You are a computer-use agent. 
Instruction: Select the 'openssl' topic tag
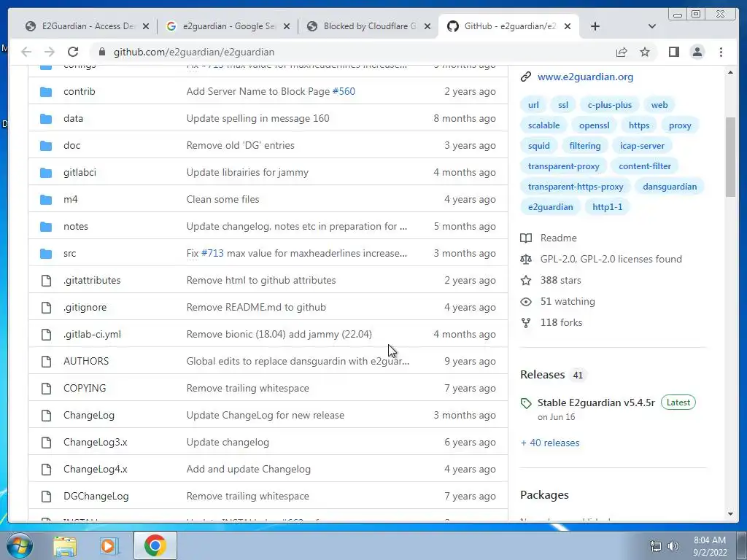[594, 125]
